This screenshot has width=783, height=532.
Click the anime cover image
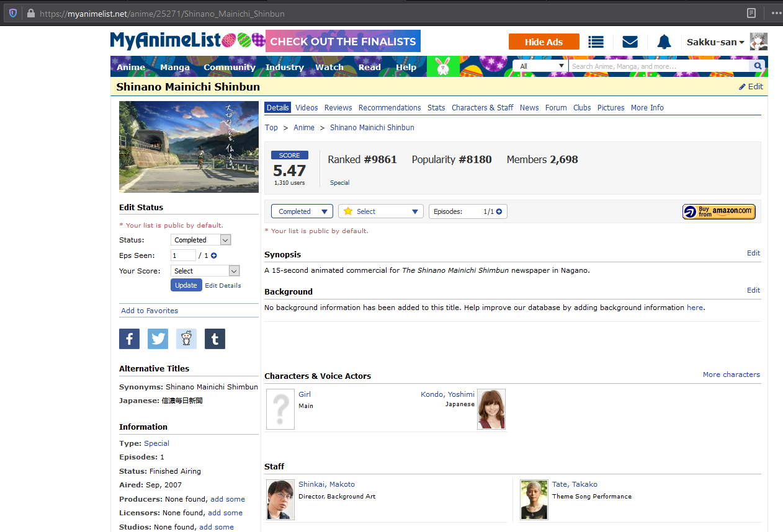tap(189, 147)
